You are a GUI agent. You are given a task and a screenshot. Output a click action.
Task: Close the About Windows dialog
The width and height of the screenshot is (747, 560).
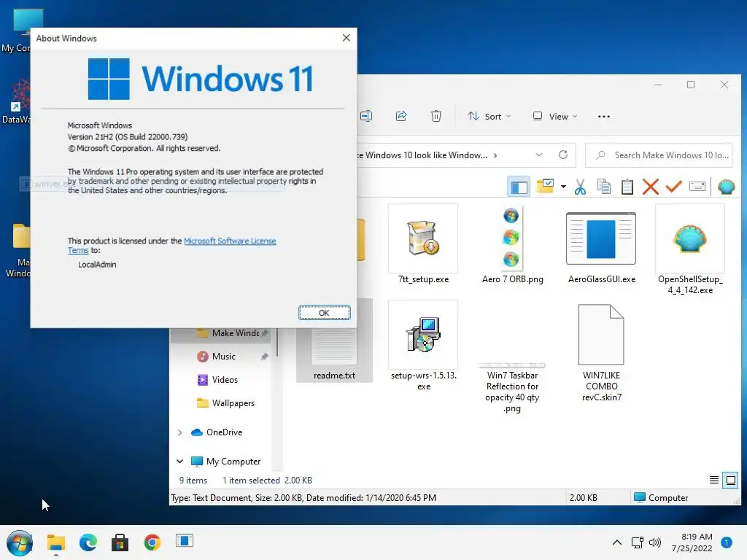[x=347, y=38]
